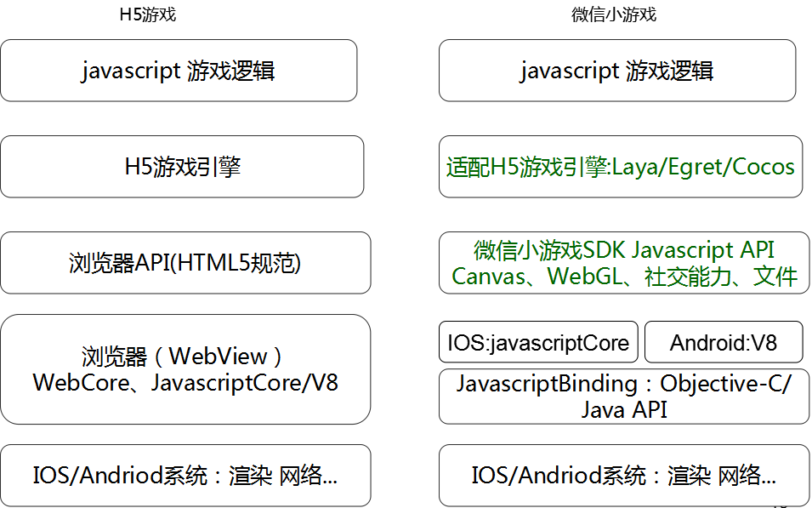Click the WebCore、JavascriptCore/V8 text line

click(x=185, y=383)
